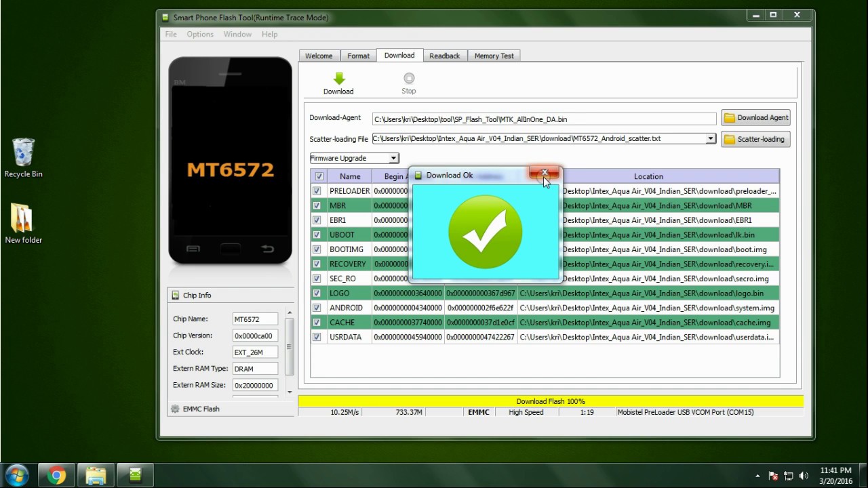
Task: Click the ANDROID system.img location cell
Action: tap(648, 308)
